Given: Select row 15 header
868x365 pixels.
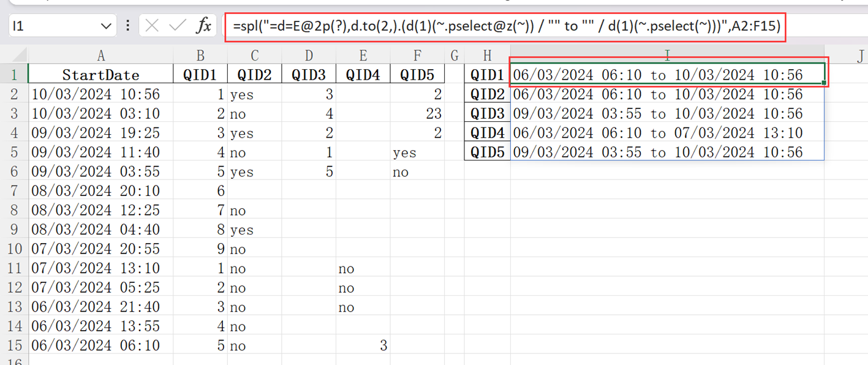Looking at the screenshot, I should pyautogui.click(x=13, y=345).
